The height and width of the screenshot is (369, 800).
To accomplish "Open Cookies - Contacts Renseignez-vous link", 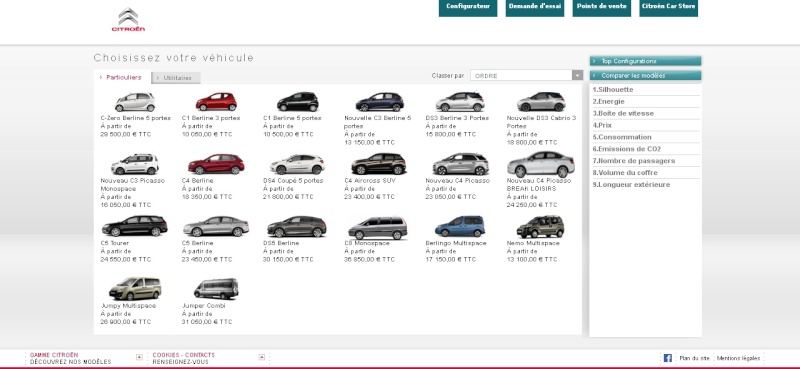I will coord(184,358).
